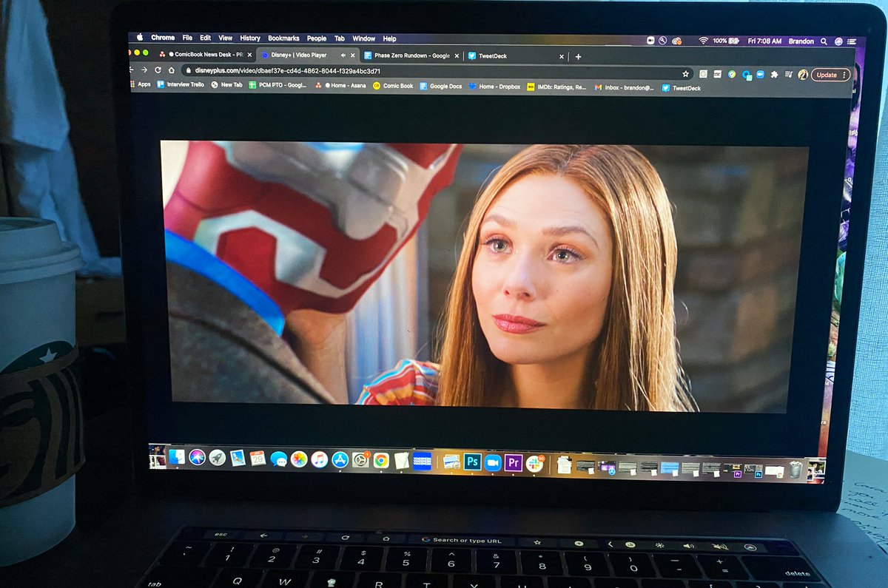The image size is (888, 588).
Task: Open a new tab with plus button
Action: [x=578, y=56]
